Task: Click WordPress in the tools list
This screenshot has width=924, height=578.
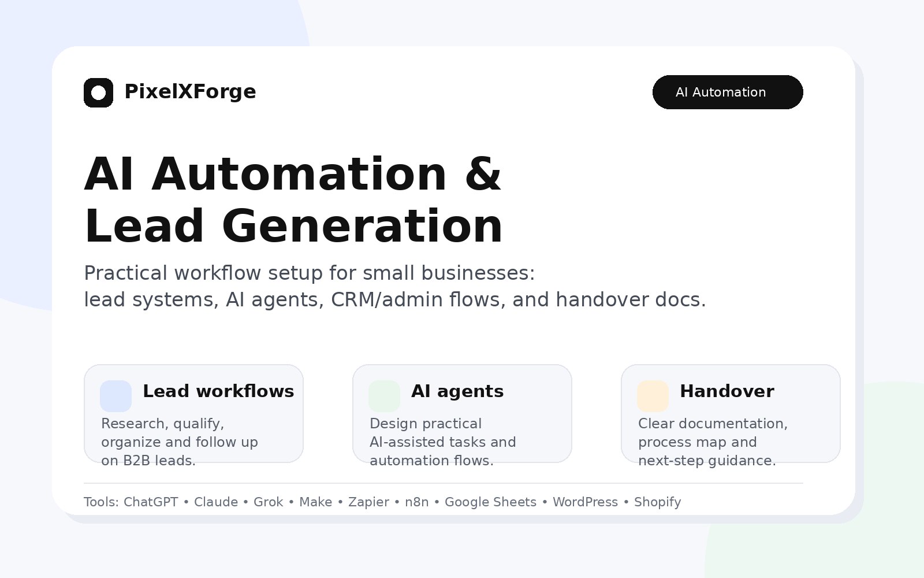Action: click(585, 502)
